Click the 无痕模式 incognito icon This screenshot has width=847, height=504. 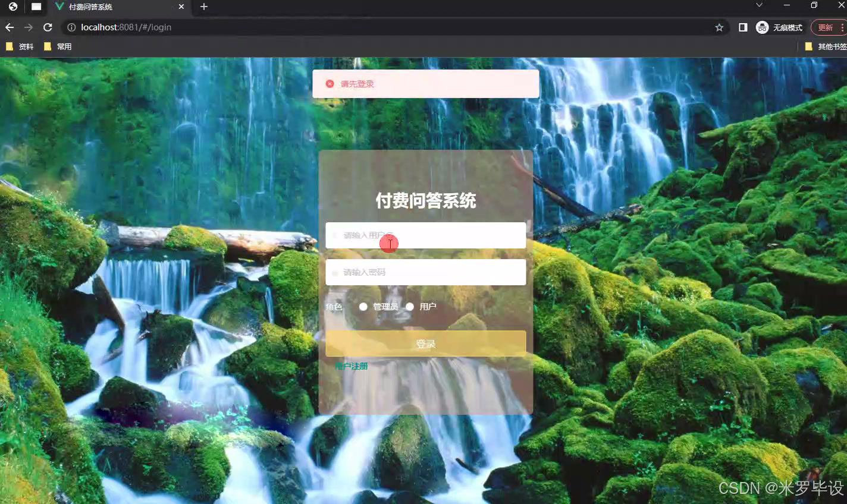coord(762,27)
